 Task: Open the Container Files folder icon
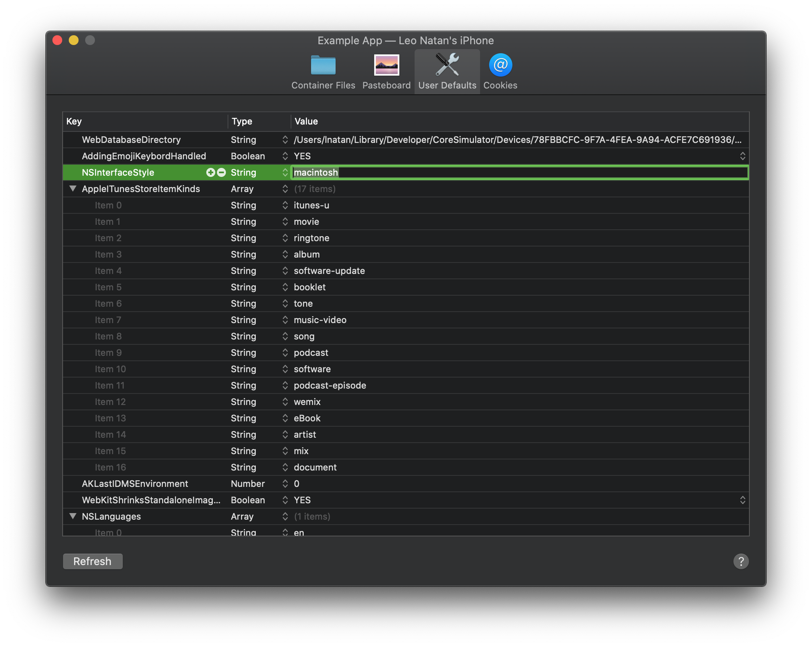323,66
